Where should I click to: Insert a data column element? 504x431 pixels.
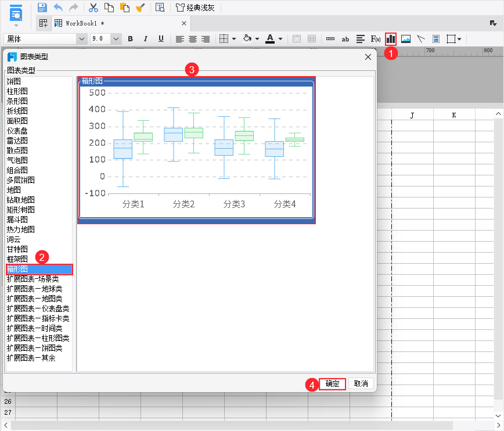[x=330, y=39]
